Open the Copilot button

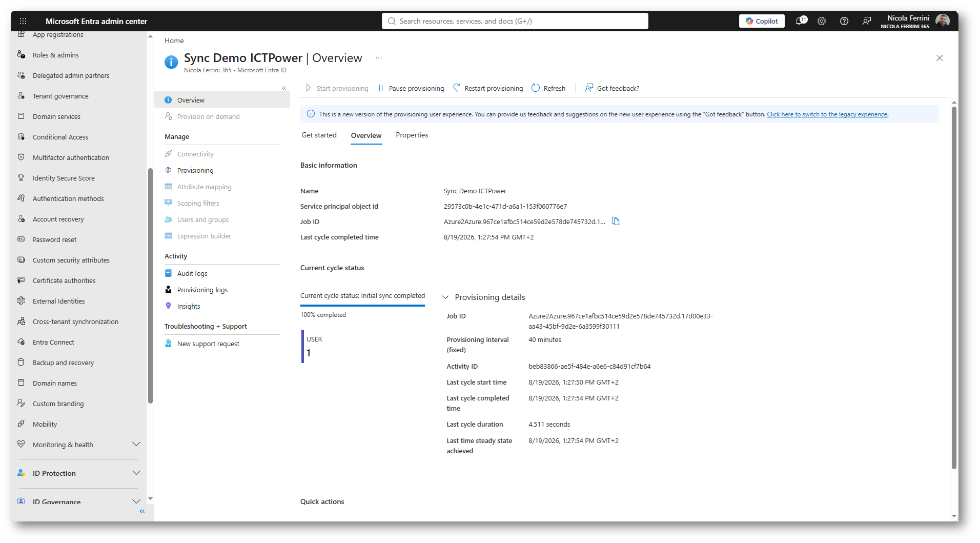[762, 21]
